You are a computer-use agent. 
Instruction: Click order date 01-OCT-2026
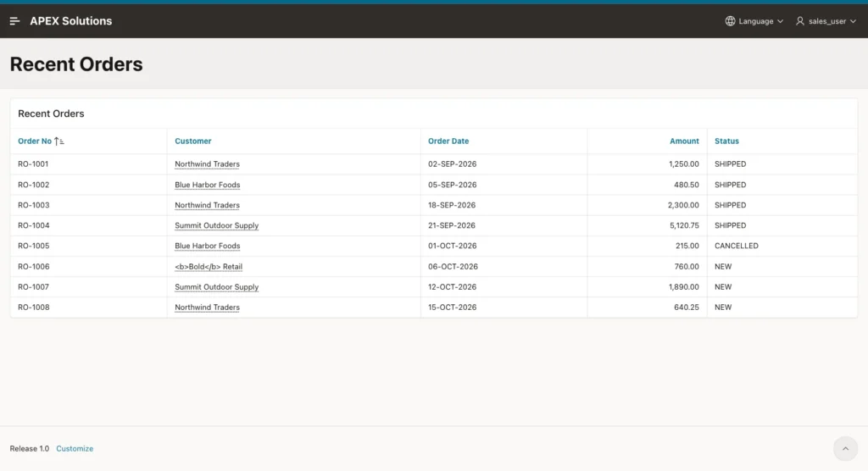tap(453, 246)
